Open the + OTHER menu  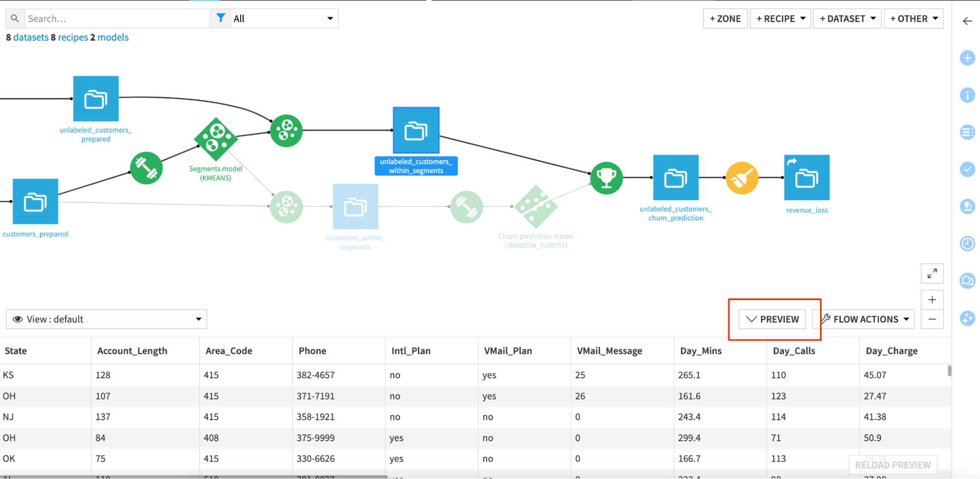pyautogui.click(x=913, y=18)
